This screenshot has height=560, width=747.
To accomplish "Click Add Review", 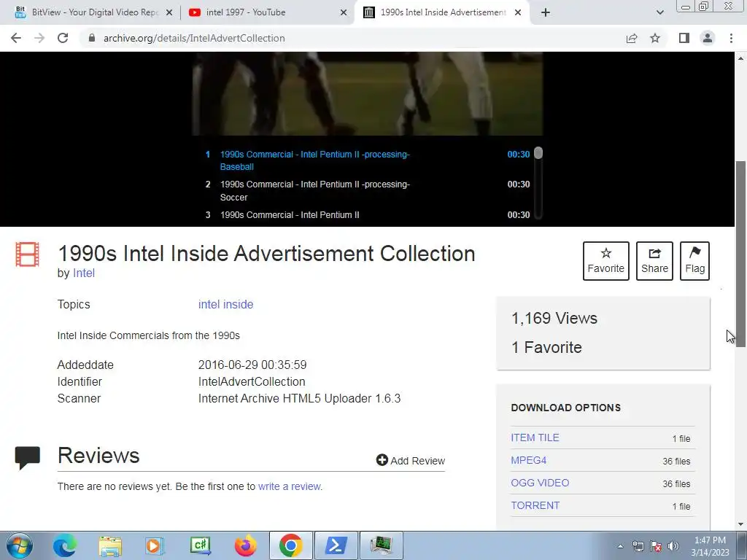I will coord(410,461).
